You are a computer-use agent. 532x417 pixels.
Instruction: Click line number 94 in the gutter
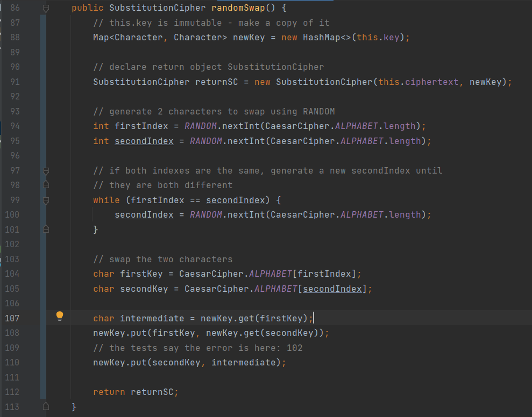pos(15,126)
